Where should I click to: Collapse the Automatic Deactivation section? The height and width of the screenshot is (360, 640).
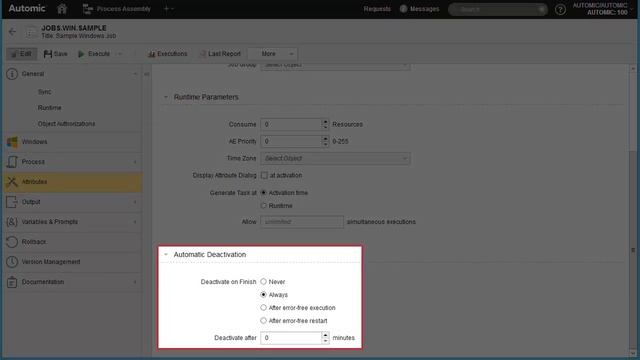pyautogui.click(x=166, y=254)
